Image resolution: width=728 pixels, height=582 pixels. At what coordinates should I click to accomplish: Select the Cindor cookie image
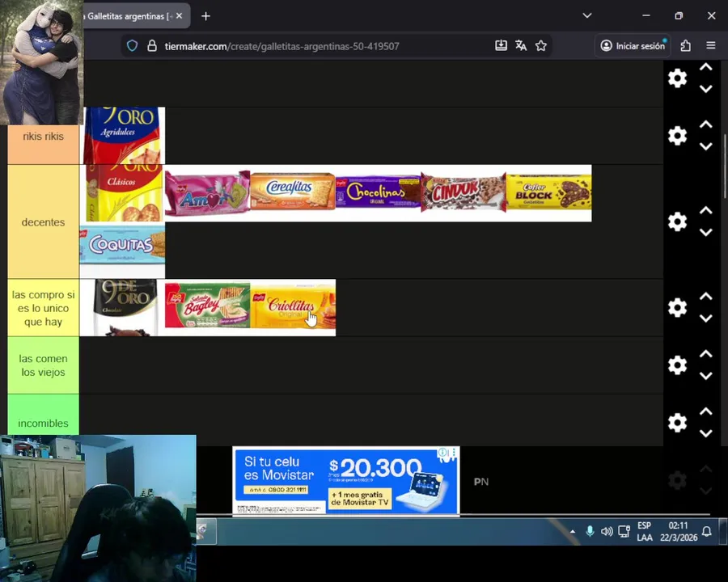(463, 193)
